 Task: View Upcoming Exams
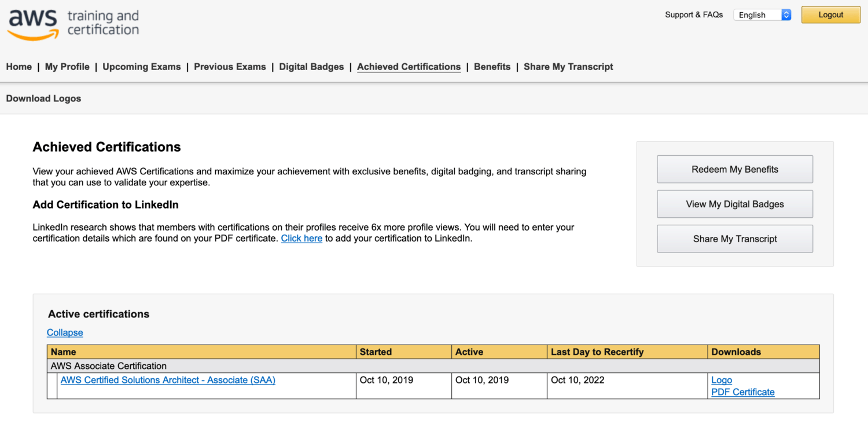tap(142, 67)
